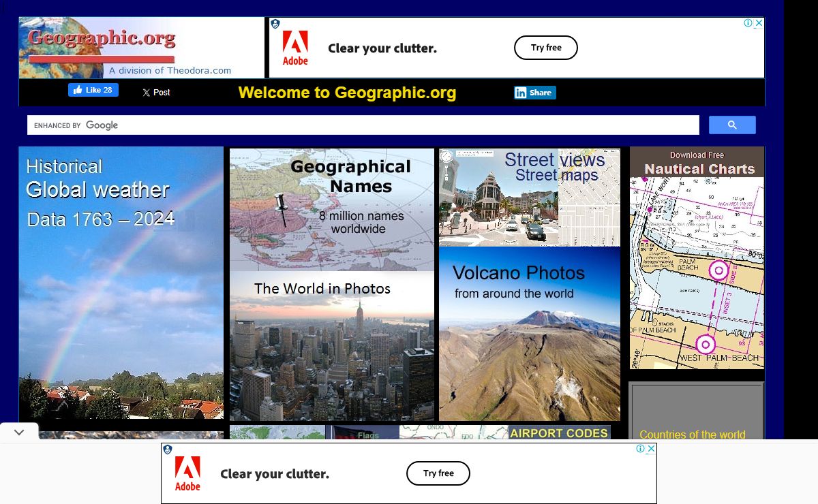Click Try free in bottom Adobe ad
Screen dimensions: 818x504
click(x=438, y=473)
